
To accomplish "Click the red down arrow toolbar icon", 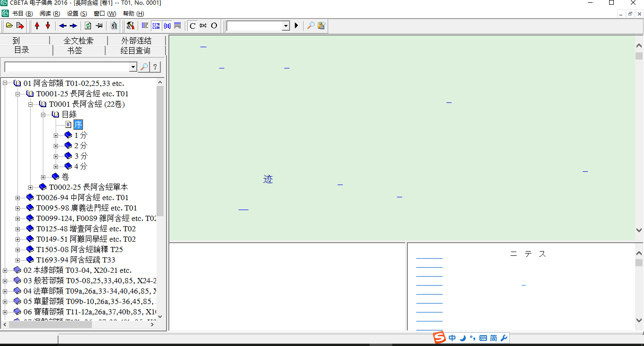I will click(48, 25).
